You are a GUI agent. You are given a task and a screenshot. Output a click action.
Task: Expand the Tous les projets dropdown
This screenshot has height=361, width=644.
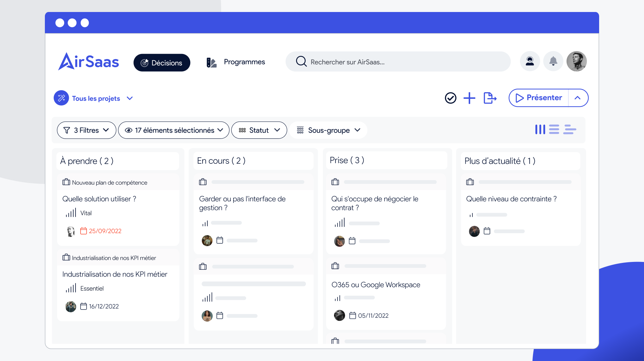point(102,98)
